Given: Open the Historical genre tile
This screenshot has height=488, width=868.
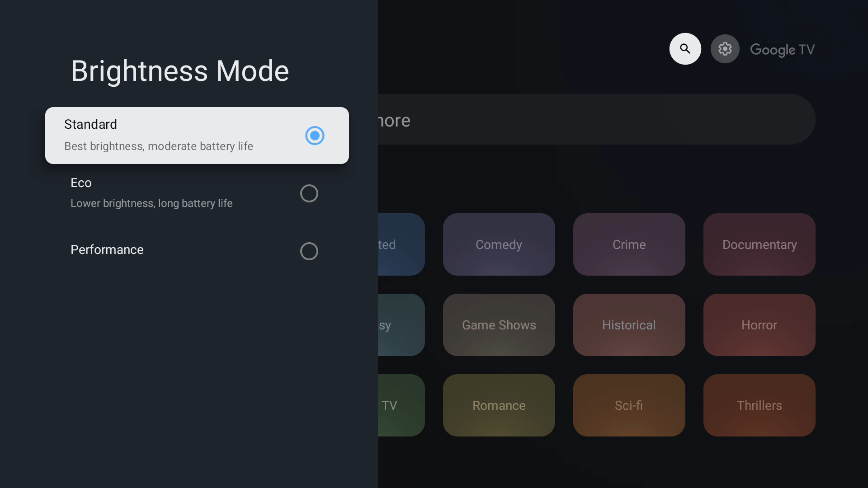Looking at the screenshot, I should coord(629,325).
